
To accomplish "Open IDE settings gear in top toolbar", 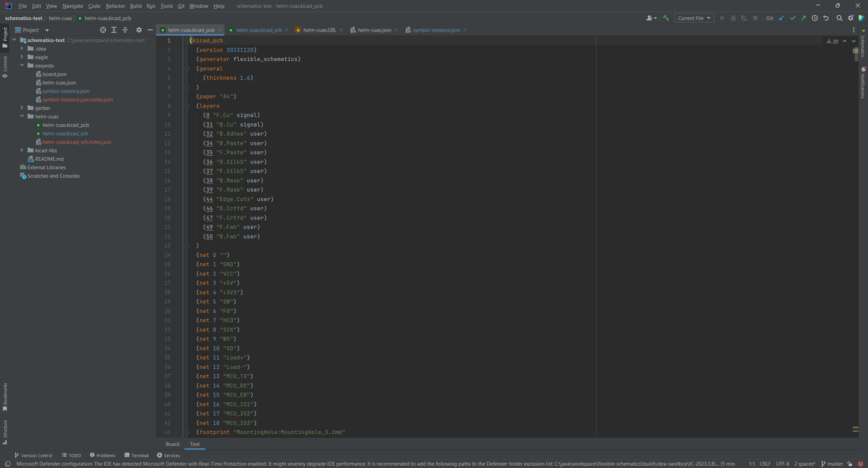I will (x=851, y=18).
